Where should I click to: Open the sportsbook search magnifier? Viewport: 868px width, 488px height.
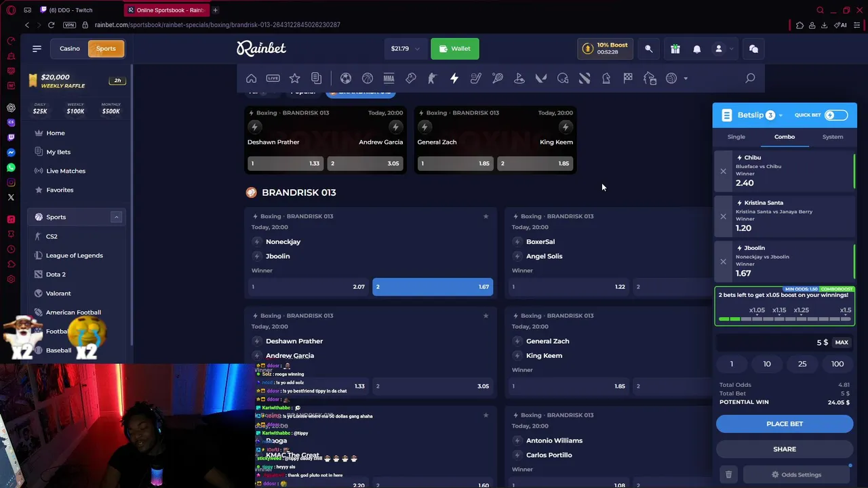tap(750, 79)
